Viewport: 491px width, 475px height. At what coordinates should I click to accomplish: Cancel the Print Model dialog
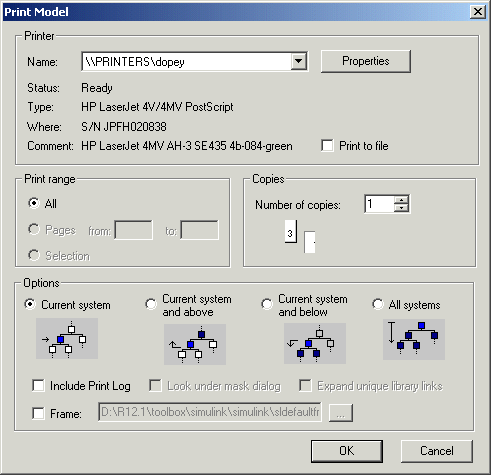coord(437,451)
